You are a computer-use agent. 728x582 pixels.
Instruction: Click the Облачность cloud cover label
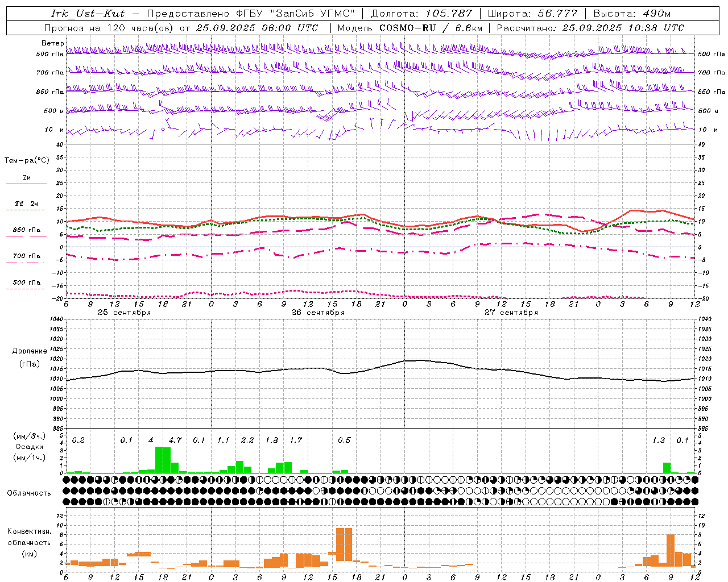pos(29,493)
